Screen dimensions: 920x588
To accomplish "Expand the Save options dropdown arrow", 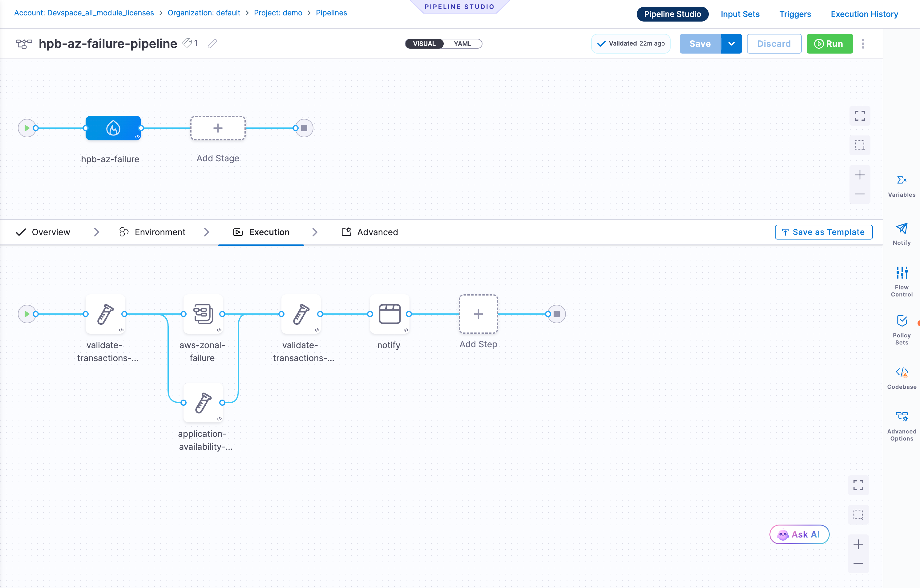I will click(731, 43).
